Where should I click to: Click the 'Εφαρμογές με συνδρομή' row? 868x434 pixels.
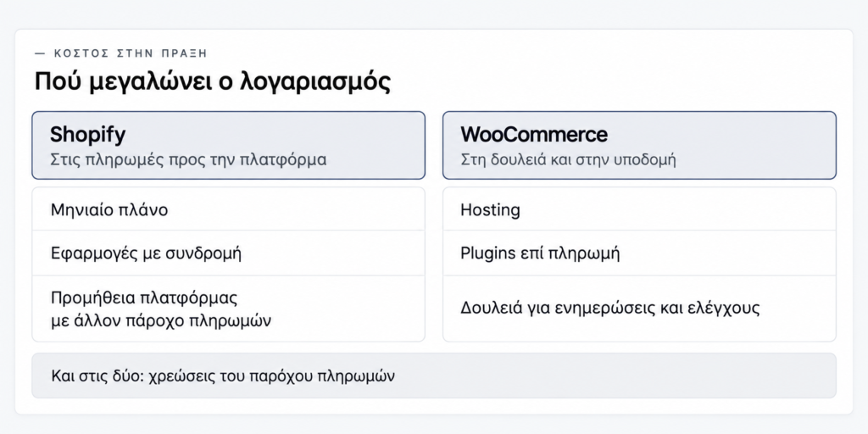pos(229,253)
